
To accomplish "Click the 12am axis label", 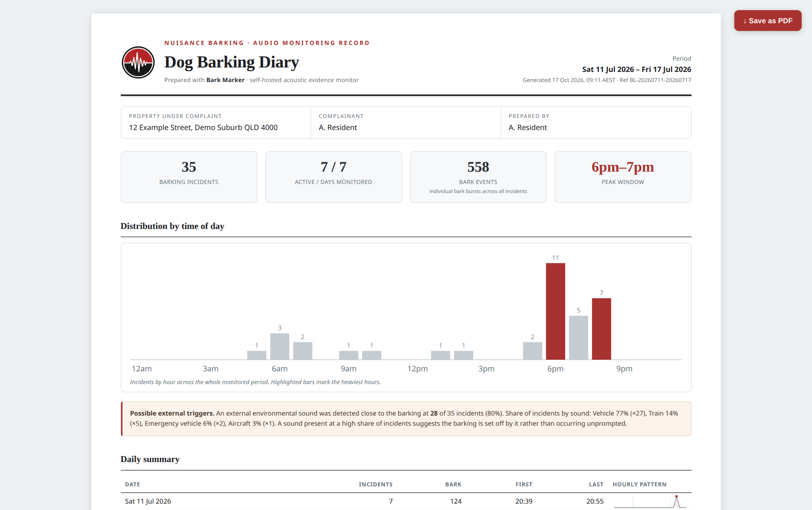I will coord(142,369).
